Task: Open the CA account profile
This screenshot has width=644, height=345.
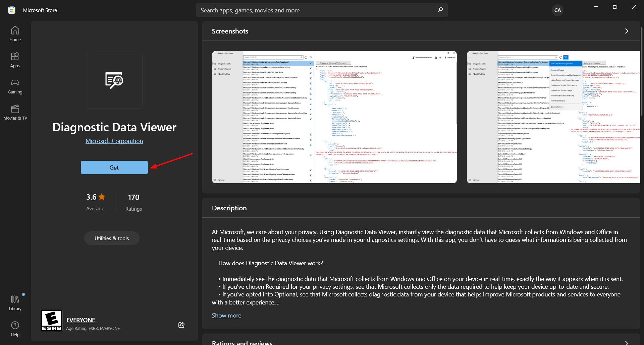Action: click(x=557, y=10)
